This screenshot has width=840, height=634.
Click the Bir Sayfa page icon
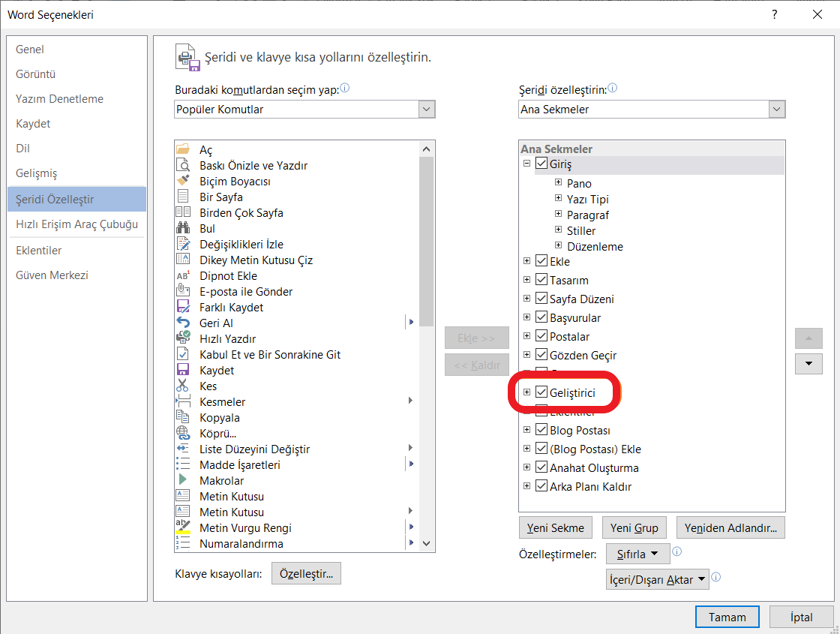point(183,196)
